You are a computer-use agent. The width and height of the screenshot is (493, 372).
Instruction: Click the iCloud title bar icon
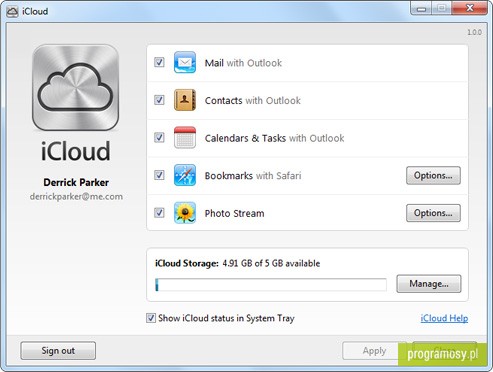(12, 11)
